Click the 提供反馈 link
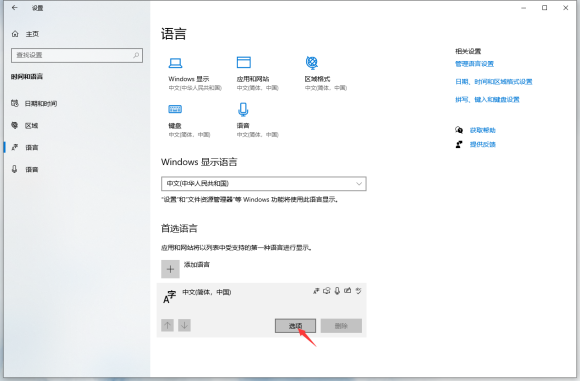 [482, 145]
